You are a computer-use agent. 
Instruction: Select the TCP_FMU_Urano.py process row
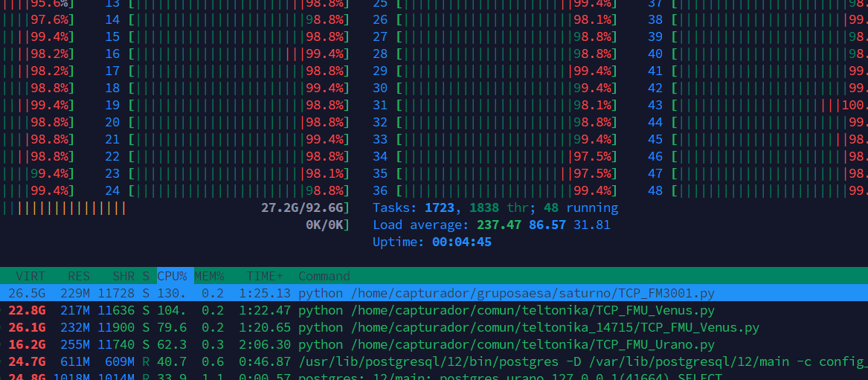pyautogui.click(x=506, y=344)
